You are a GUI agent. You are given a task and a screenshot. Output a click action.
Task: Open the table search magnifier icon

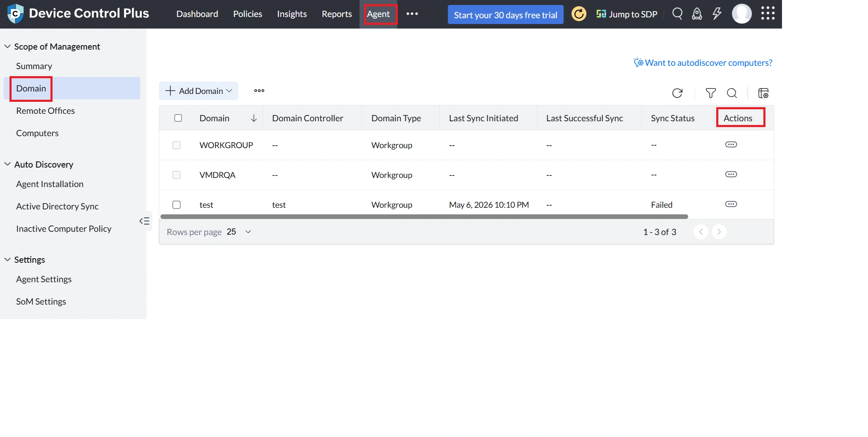[732, 93]
